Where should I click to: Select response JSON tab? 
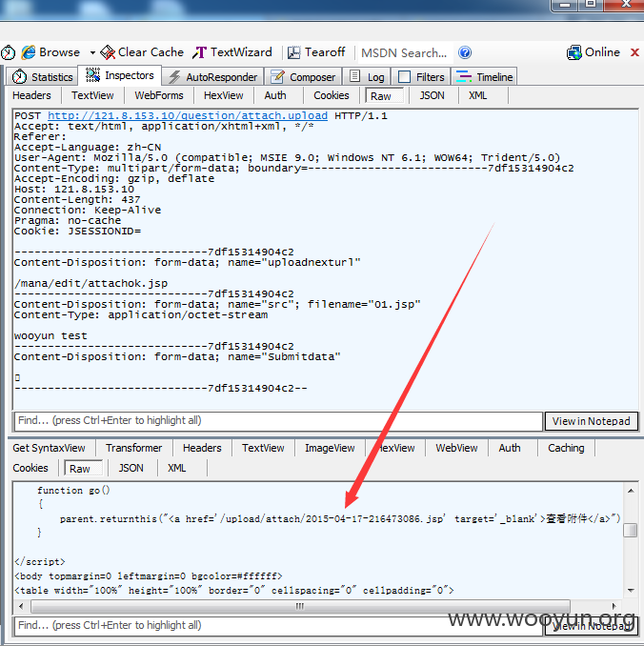(131, 468)
